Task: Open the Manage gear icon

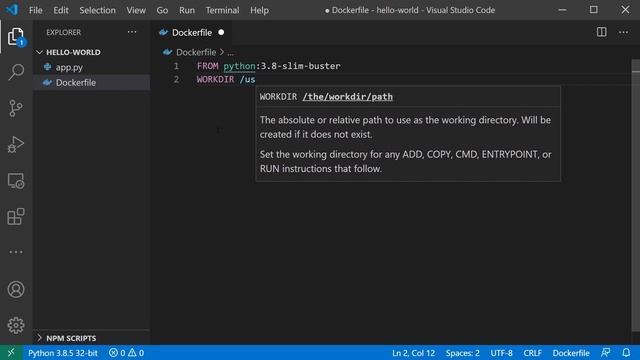Action: click(x=16, y=325)
